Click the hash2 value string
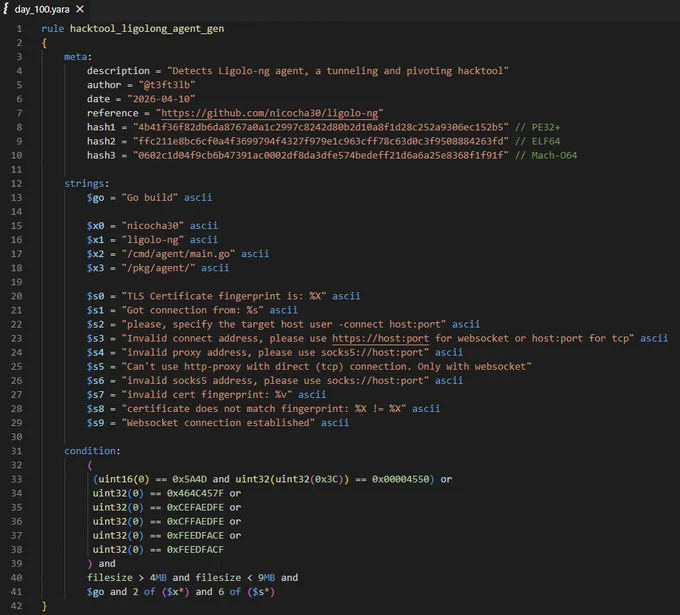This screenshot has height=615, width=680. pyautogui.click(x=320, y=141)
